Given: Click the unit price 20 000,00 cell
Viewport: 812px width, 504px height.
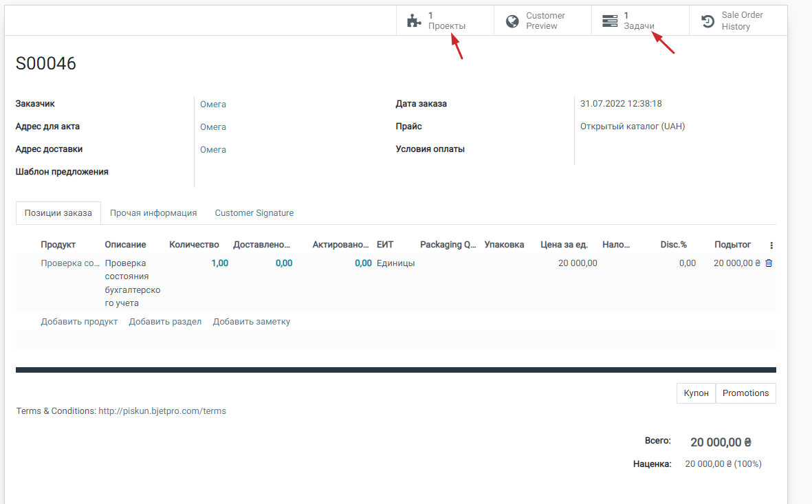Looking at the screenshot, I should [x=578, y=263].
